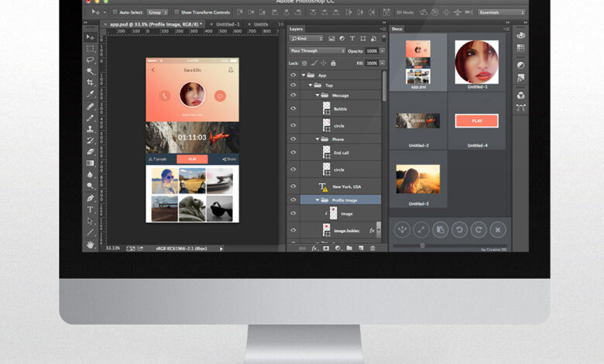Check the Show Transform Controls box
This screenshot has height=364, width=604.
click(176, 12)
